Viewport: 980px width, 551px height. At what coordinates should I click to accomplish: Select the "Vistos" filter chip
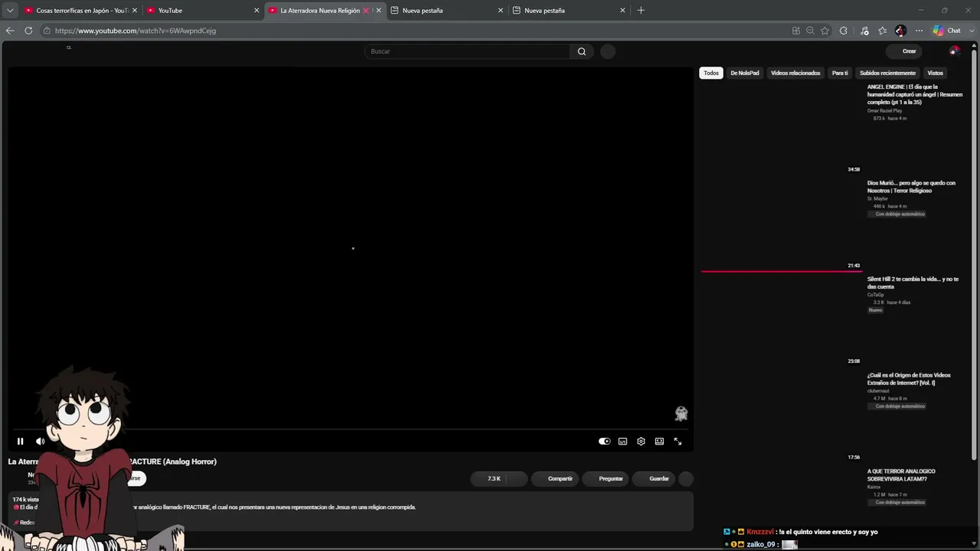[935, 73]
